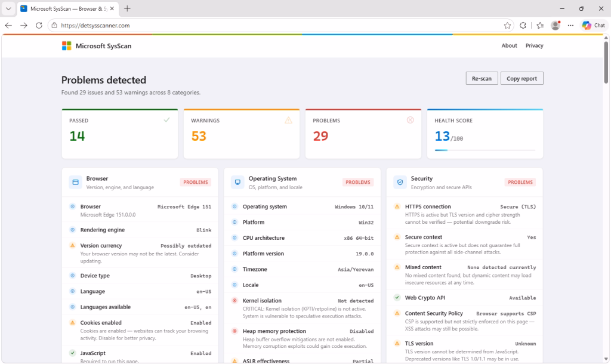The image size is (611, 364).
Task: Click the warning triangle on Warnings card
Action: (x=288, y=120)
